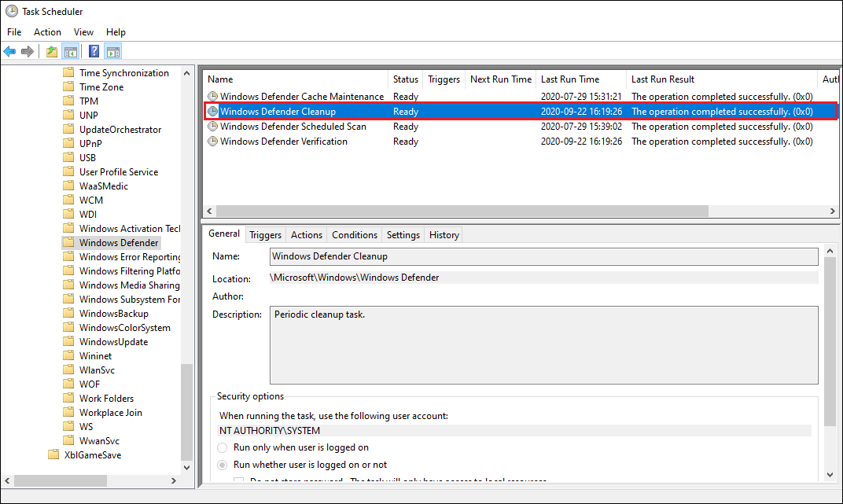Image resolution: width=843 pixels, height=504 pixels.
Task: Sort by the Triggers column header
Action: coord(444,79)
